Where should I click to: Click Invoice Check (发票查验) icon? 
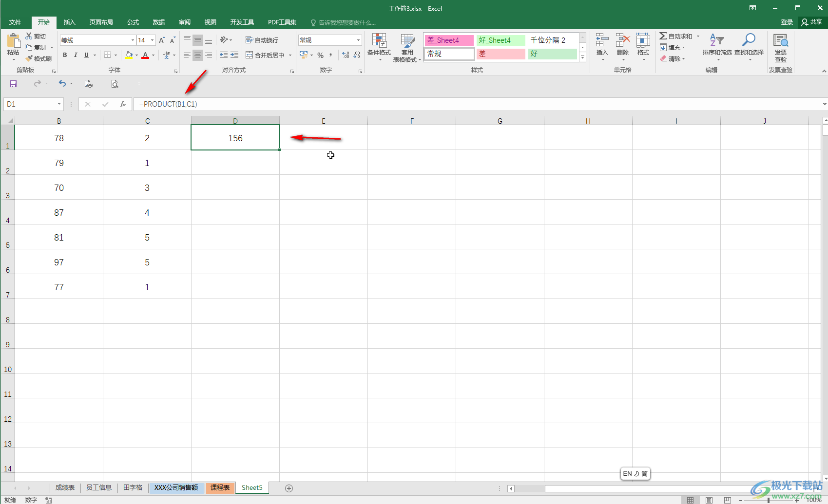point(781,47)
